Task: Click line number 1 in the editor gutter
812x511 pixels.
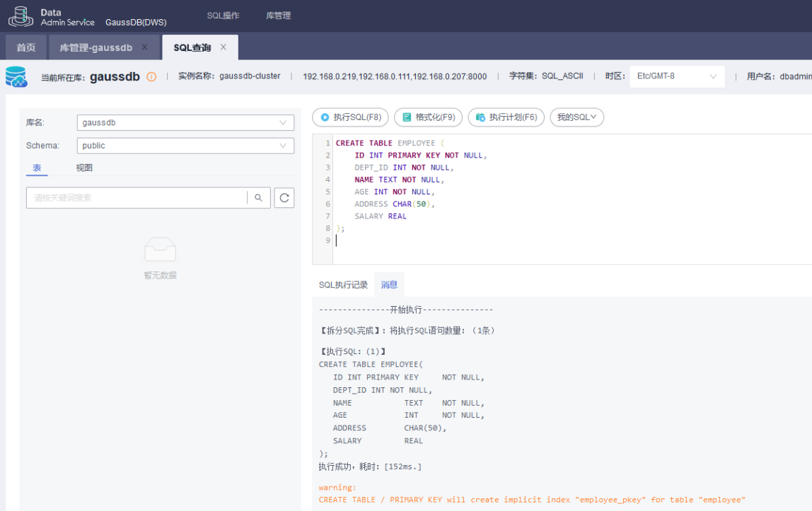Action: (x=327, y=143)
